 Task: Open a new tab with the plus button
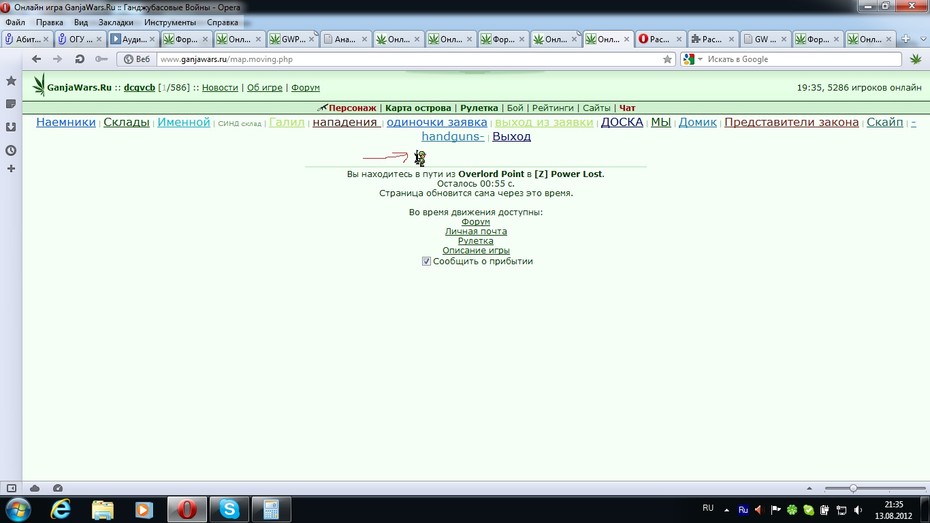click(x=906, y=39)
